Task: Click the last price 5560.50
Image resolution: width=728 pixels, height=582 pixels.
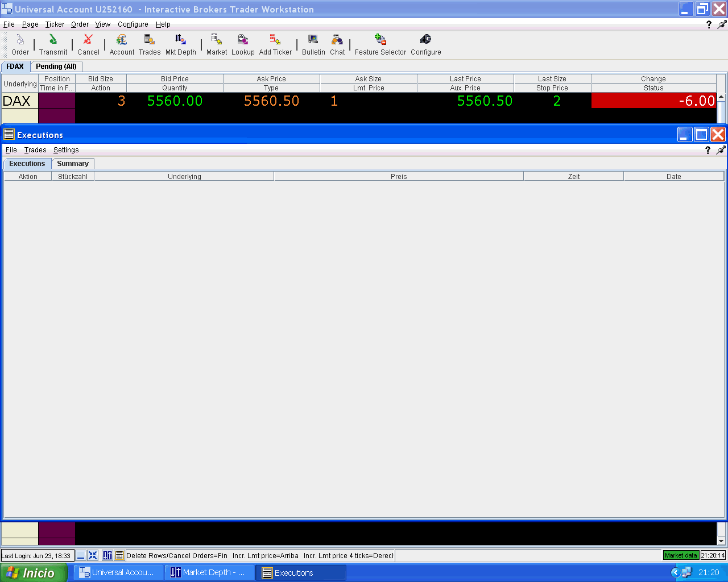Action: (x=485, y=101)
